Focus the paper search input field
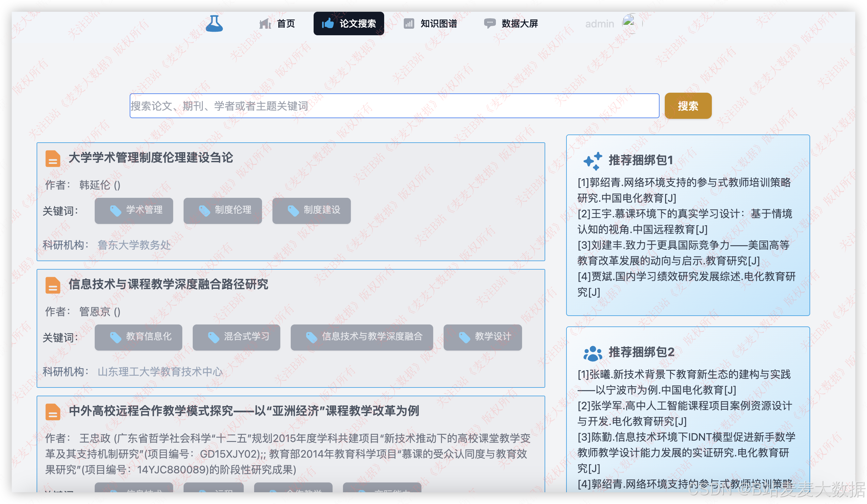The image size is (867, 504). [394, 106]
